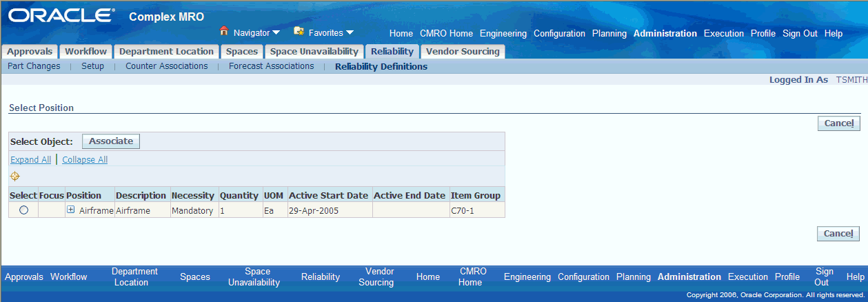Click Workflow in footer navigation
The image size is (868, 302).
[x=69, y=276]
